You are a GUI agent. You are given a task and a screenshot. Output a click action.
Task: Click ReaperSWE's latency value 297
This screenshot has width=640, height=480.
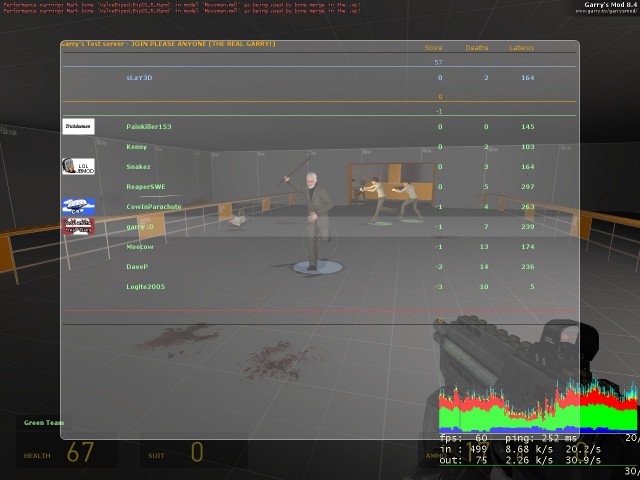527,187
